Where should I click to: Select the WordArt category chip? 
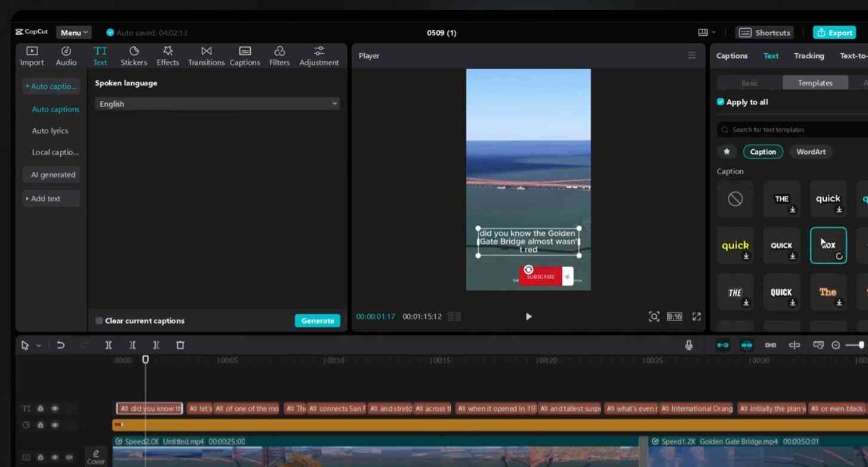click(811, 151)
